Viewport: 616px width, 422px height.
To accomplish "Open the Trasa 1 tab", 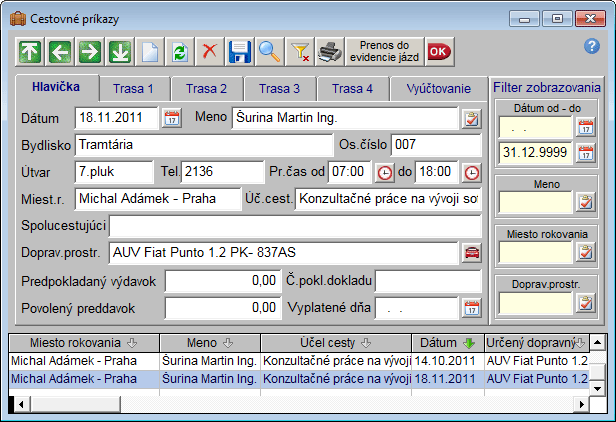I will (133, 89).
